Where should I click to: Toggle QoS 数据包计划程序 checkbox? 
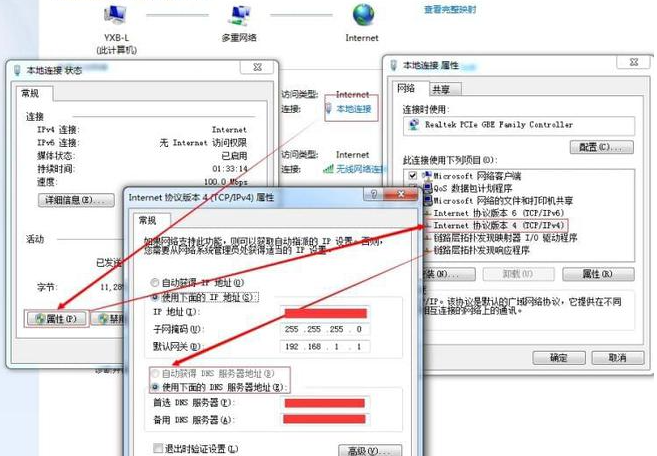point(413,187)
